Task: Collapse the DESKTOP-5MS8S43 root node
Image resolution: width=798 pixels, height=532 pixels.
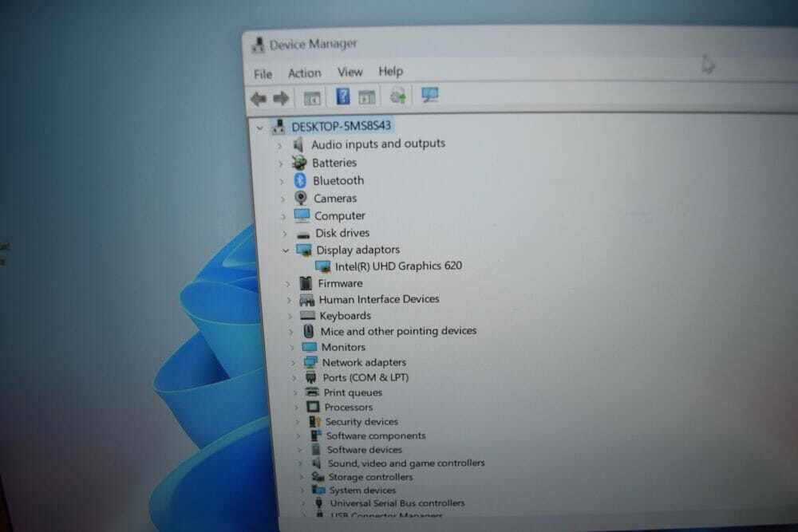Action: pos(260,128)
